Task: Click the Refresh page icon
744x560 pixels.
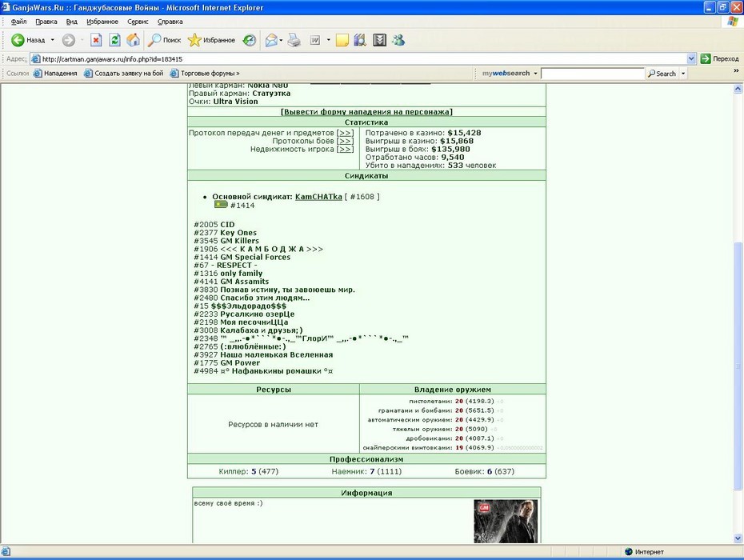Action: coord(114,40)
